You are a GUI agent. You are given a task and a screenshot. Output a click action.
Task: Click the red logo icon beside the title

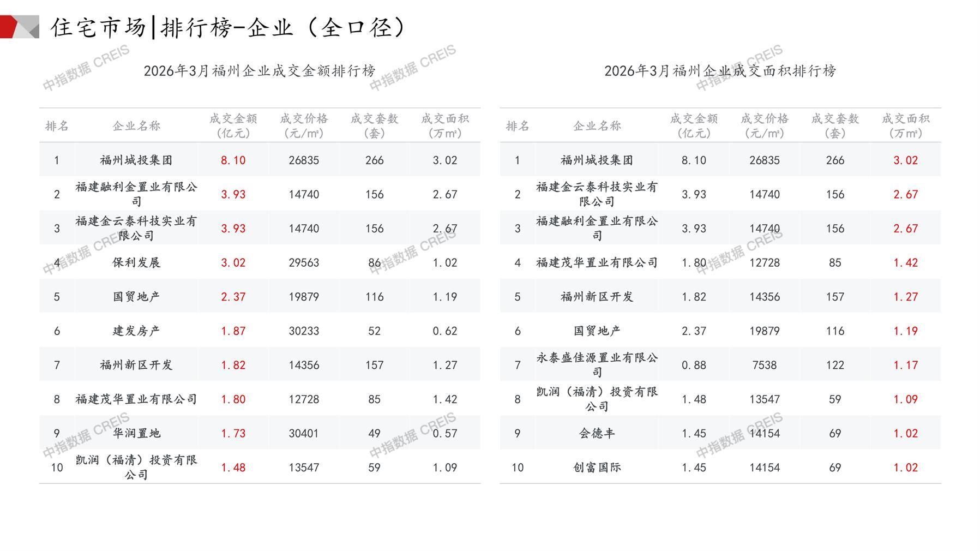click(x=19, y=27)
